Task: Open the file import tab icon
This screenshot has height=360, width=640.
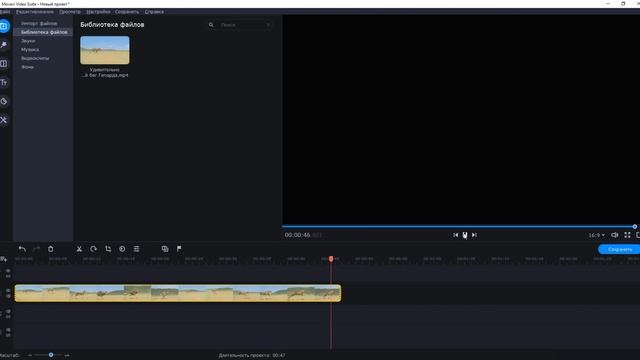Action: (x=4, y=26)
